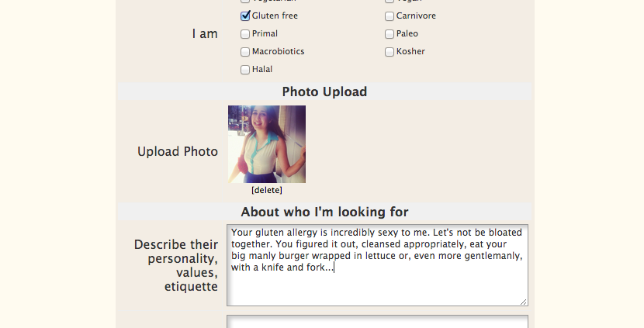Enable the Primal diet checkbox
The image size is (644, 328).
click(245, 33)
